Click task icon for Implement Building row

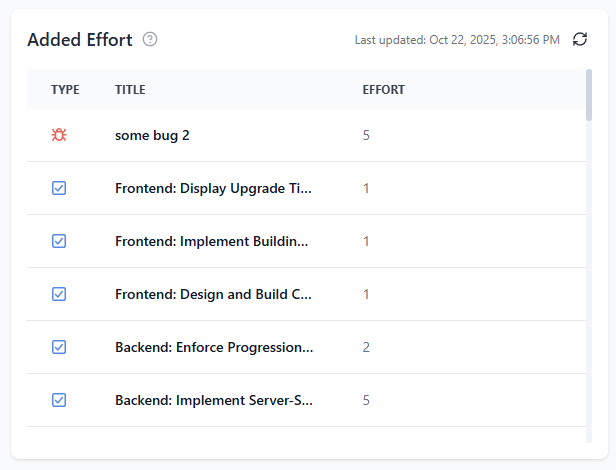59,241
